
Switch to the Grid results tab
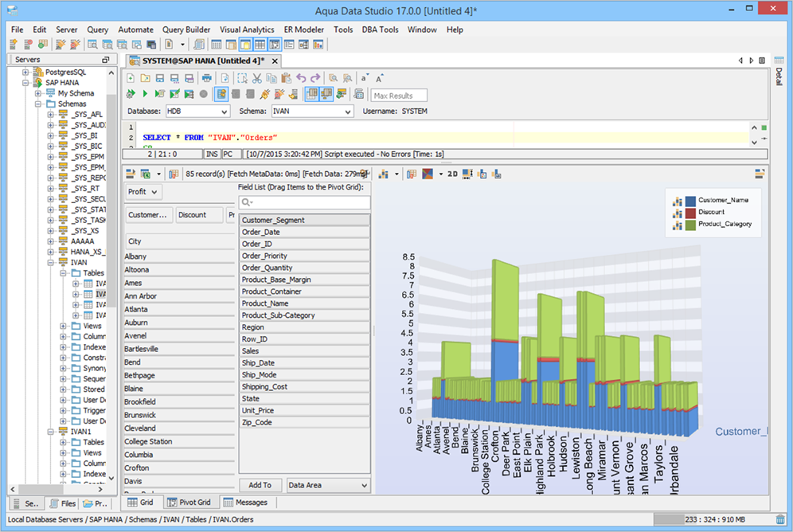tap(141, 503)
